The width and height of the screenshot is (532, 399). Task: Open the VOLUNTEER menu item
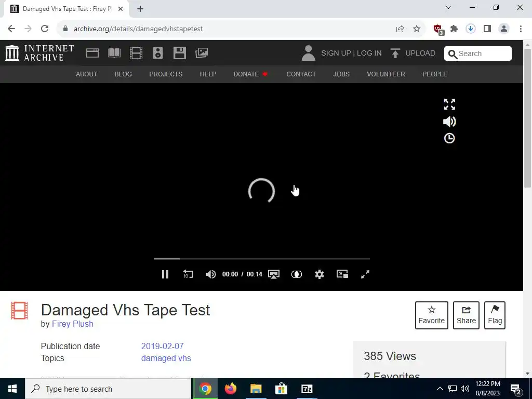pyautogui.click(x=386, y=74)
